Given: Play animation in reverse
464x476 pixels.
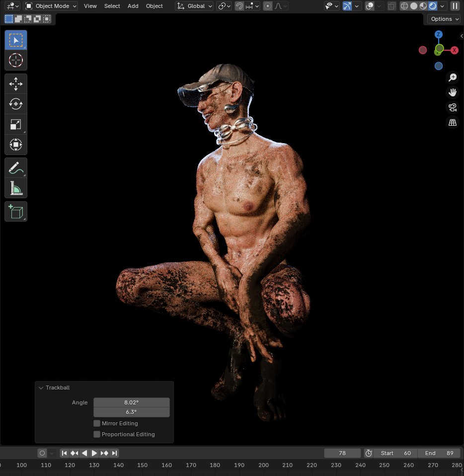Looking at the screenshot, I should pyautogui.click(x=84, y=453).
